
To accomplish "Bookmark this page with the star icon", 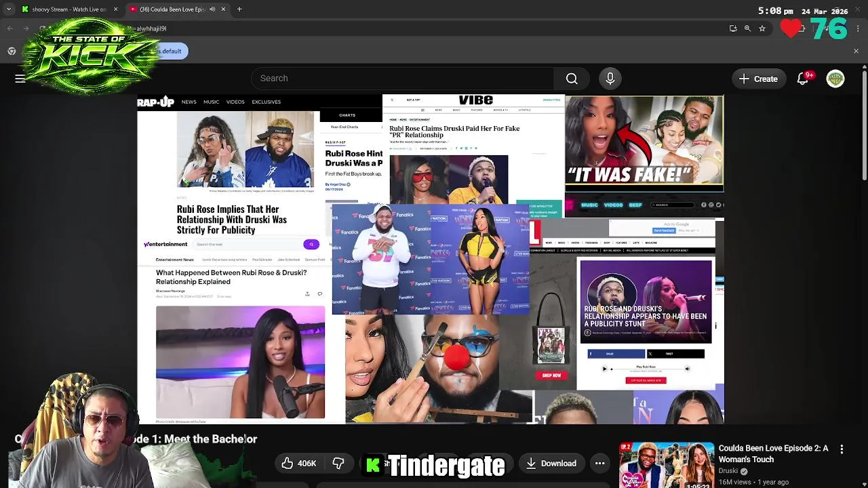I will point(762,28).
